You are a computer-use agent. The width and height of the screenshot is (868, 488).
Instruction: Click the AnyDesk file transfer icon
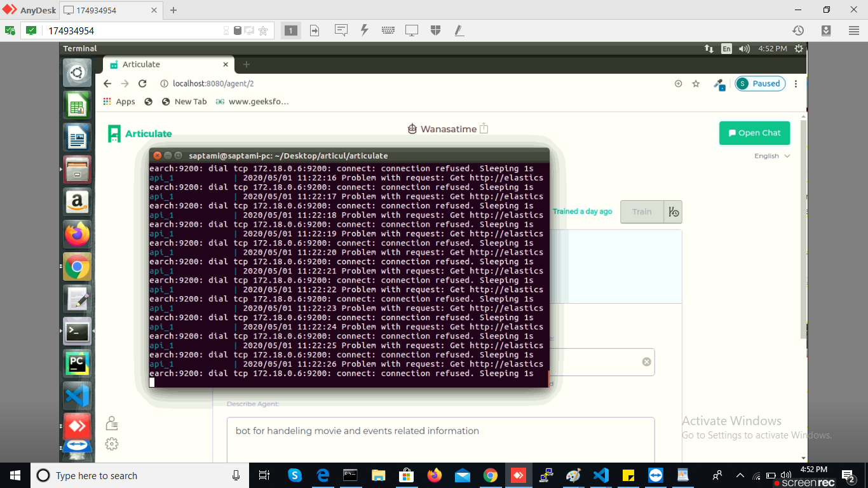point(315,30)
